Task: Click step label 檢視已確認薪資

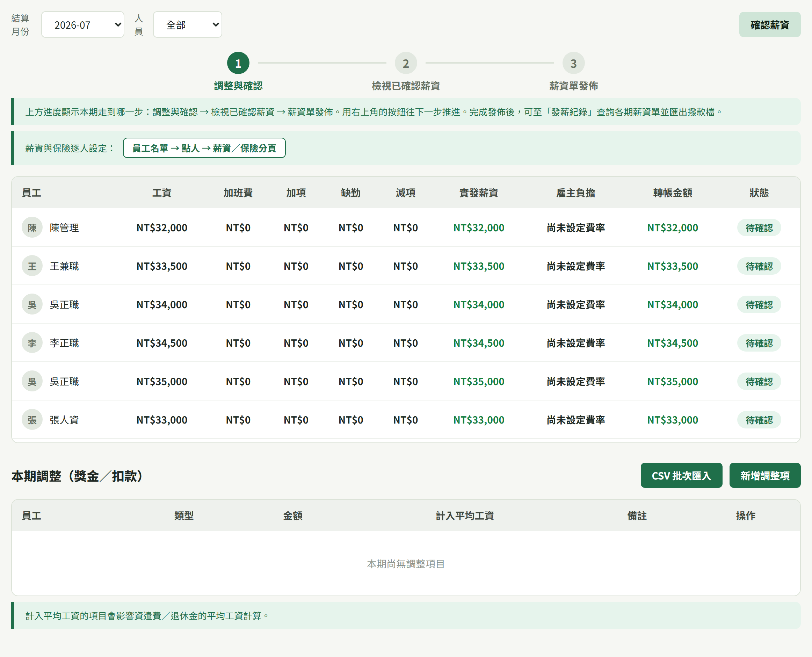Action: (x=406, y=86)
